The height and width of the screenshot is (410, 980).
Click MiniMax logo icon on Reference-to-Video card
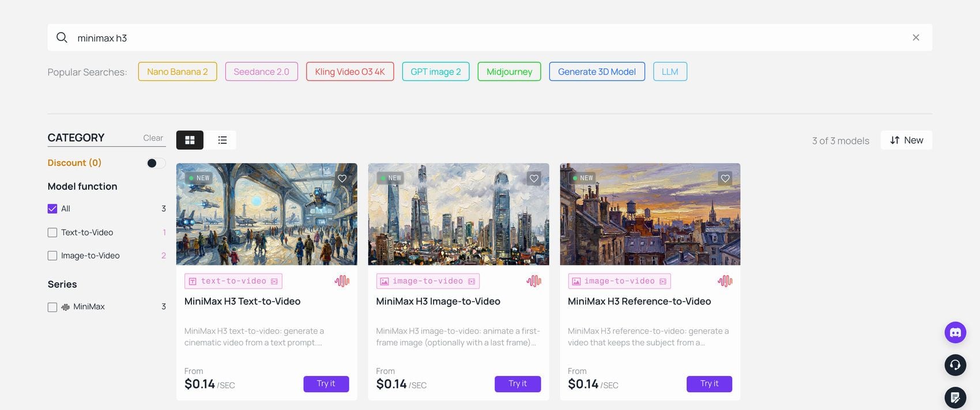pos(725,281)
